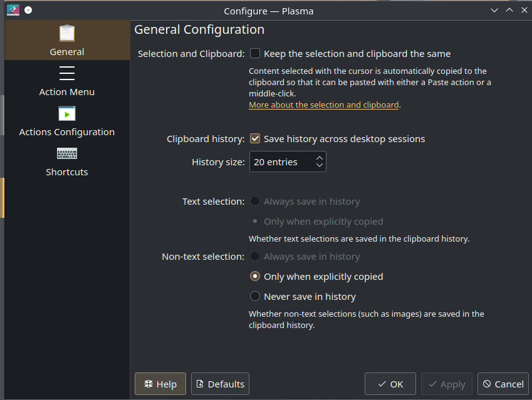Disable "Save history across desktop sessions"
The image size is (532, 400).
click(x=255, y=138)
